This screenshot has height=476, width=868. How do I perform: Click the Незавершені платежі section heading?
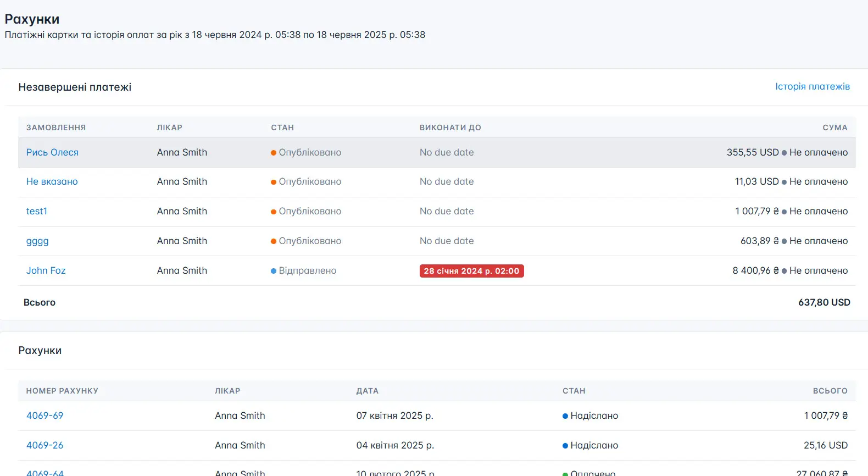[75, 87]
